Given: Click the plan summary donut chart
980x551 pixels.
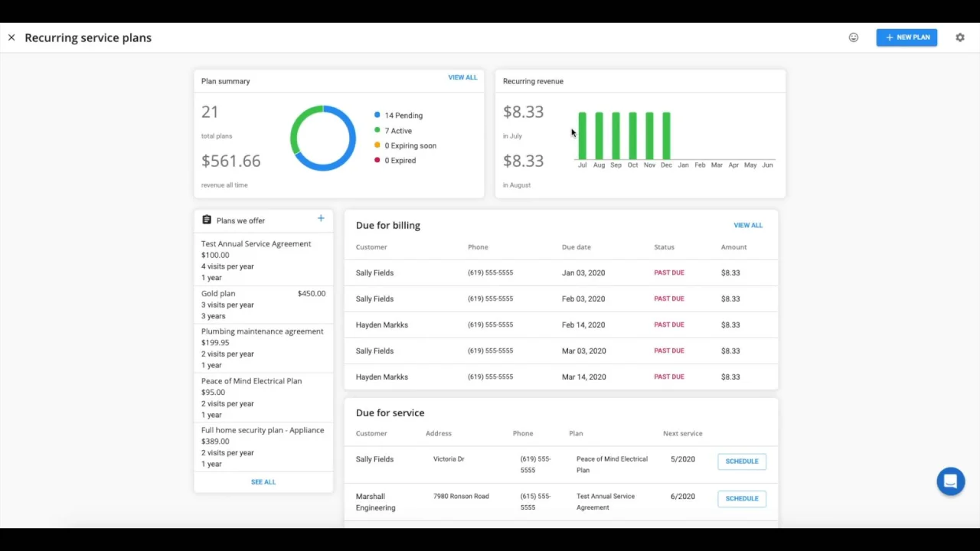Looking at the screenshot, I should pyautogui.click(x=323, y=138).
